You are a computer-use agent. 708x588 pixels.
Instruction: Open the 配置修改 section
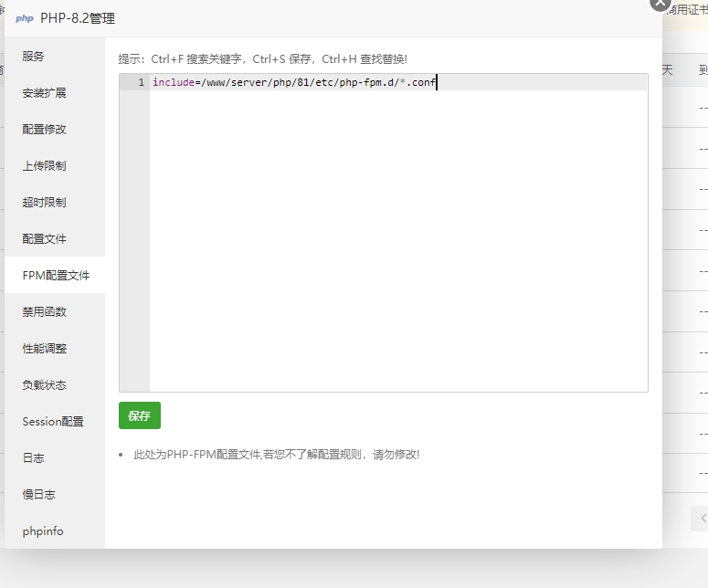click(x=55, y=129)
